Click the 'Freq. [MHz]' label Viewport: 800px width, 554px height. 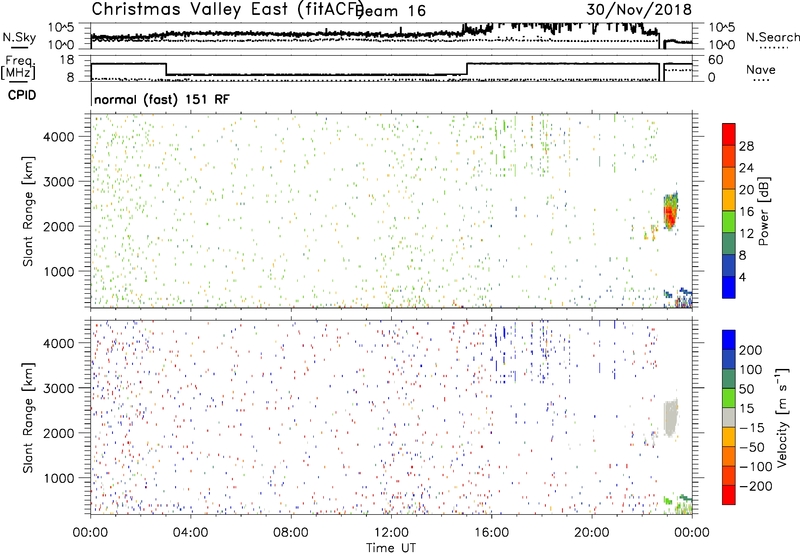click(x=18, y=68)
